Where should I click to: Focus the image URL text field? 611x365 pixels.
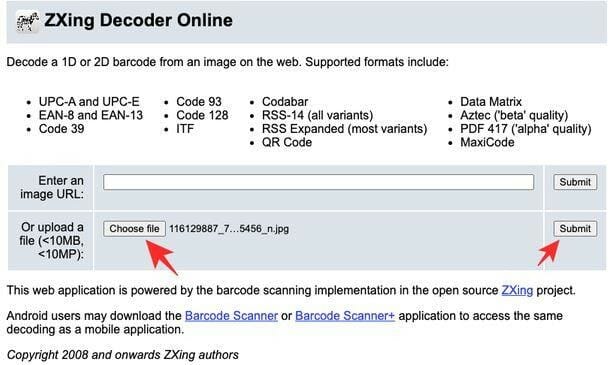318,182
